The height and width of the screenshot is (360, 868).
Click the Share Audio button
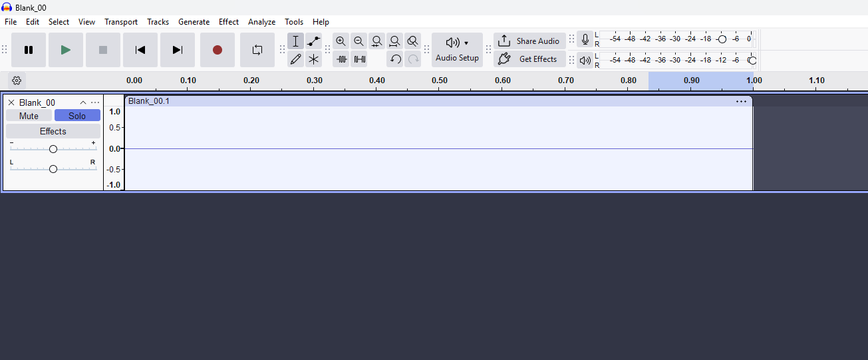tap(529, 41)
